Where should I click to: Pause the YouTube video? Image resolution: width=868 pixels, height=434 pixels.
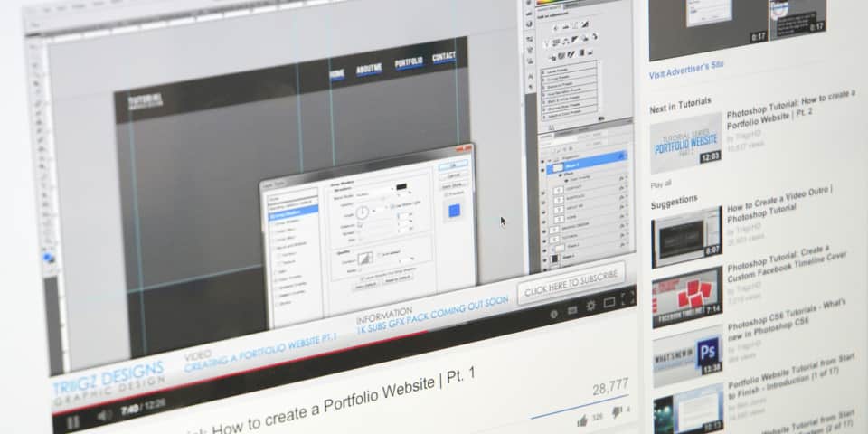click(x=73, y=422)
